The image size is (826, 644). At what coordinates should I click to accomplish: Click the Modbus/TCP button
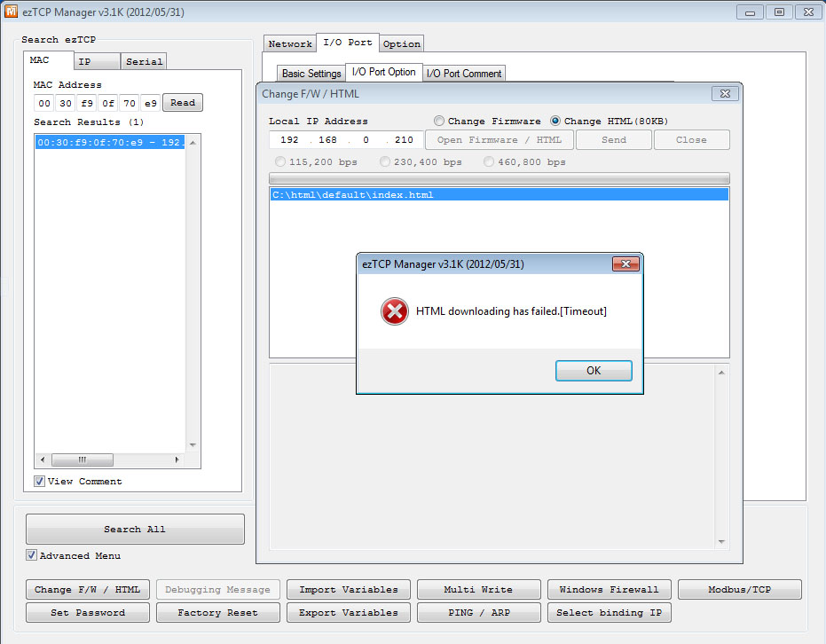pyautogui.click(x=740, y=590)
